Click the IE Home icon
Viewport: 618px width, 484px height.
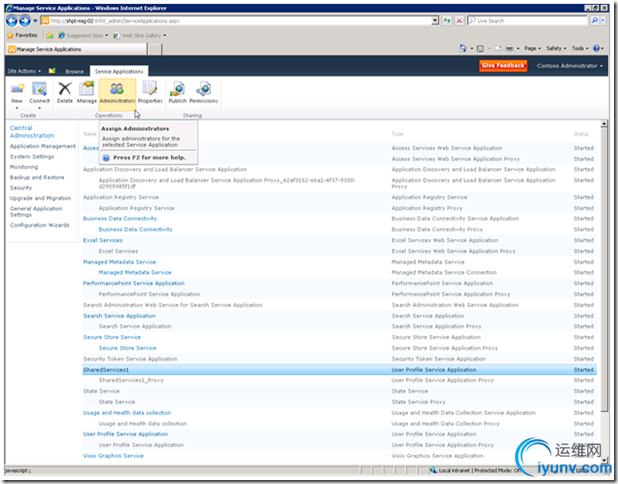coord(463,48)
